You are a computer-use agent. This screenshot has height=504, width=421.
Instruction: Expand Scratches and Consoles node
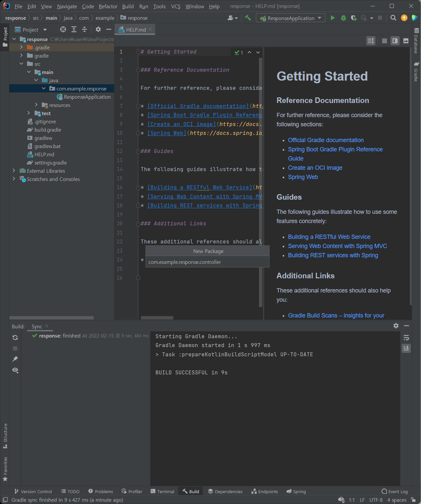[x=14, y=179]
